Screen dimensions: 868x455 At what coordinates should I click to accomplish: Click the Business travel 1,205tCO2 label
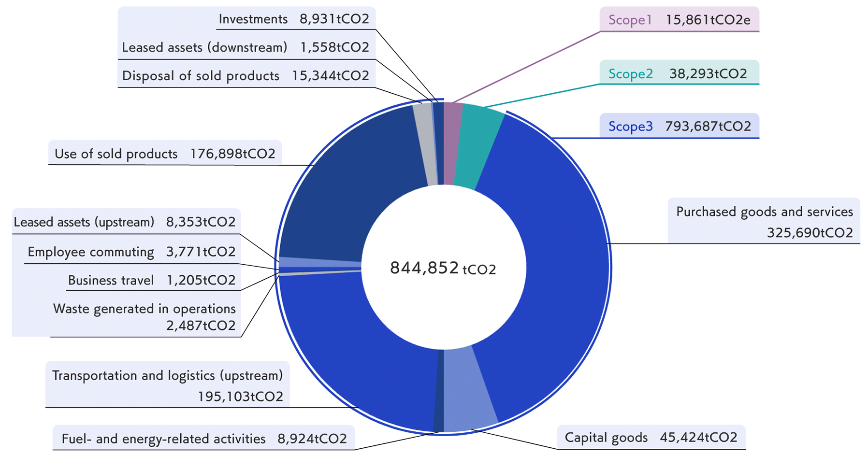pos(151,281)
